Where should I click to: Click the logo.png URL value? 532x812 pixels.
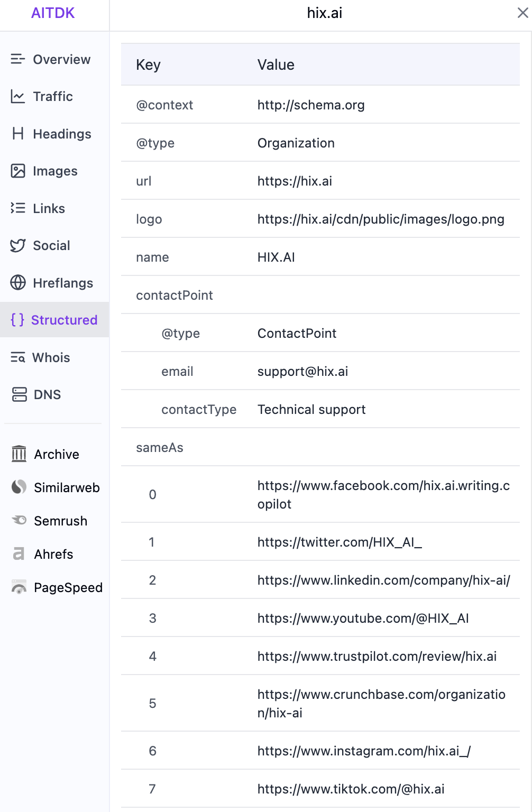(381, 219)
